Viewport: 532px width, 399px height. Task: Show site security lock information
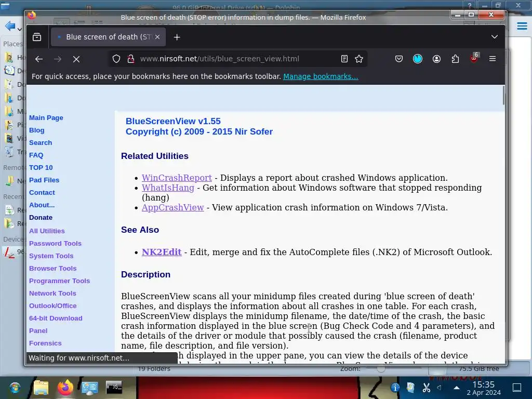click(x=130, y=59)
